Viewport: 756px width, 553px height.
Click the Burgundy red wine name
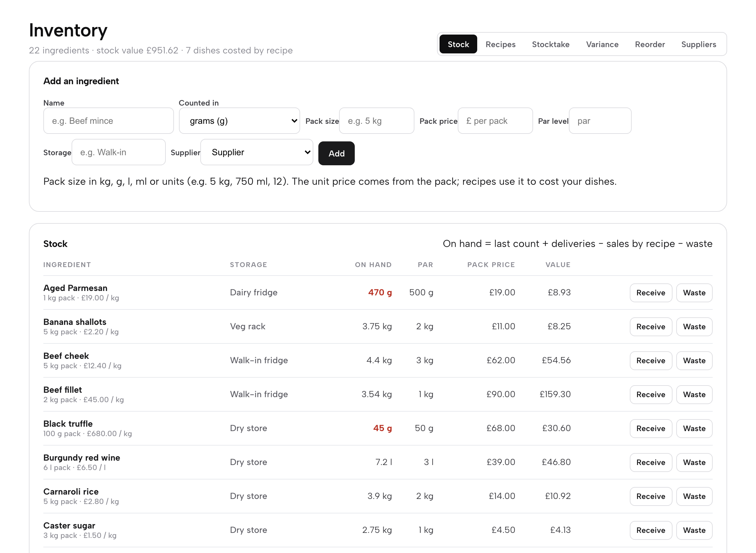pyautogui.click(x=82, y=457)
